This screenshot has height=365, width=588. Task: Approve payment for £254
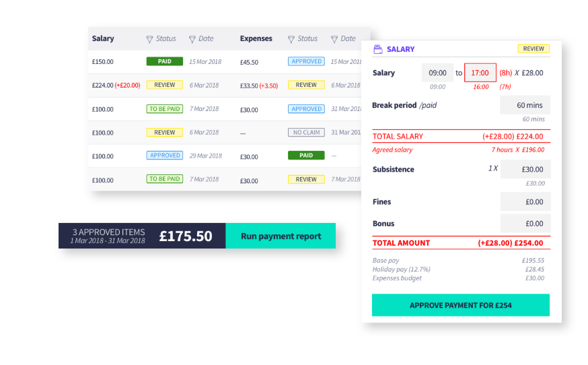coord(460,305)
